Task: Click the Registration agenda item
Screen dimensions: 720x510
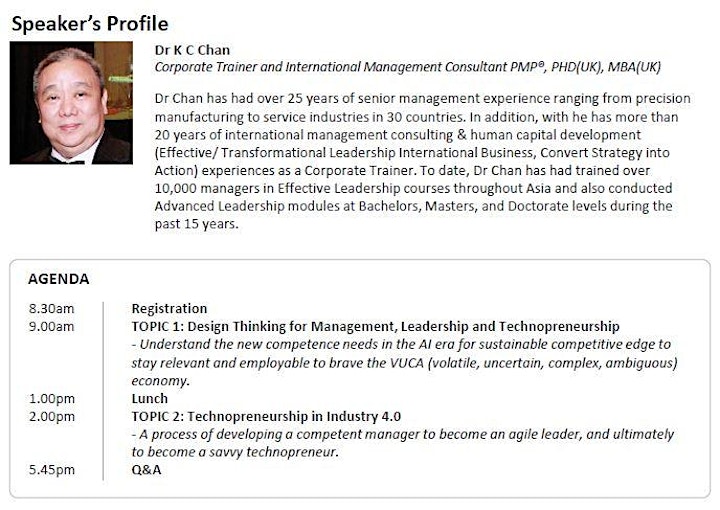Action: [169, 308]
